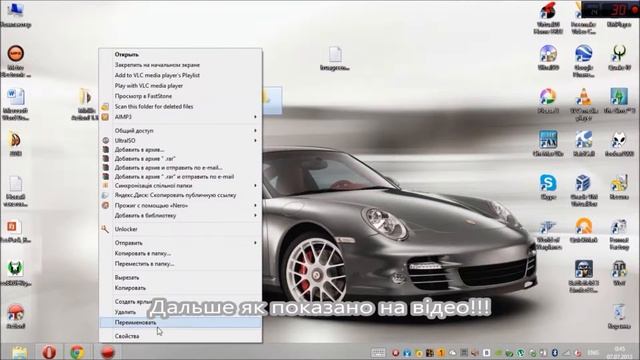Launch Picasa from the desktop

(548, 101)
